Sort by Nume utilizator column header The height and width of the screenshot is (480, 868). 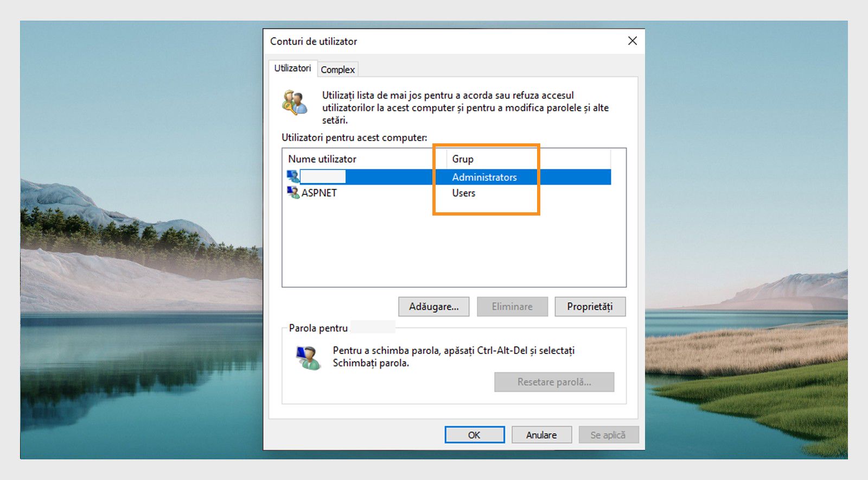[365, 159]
